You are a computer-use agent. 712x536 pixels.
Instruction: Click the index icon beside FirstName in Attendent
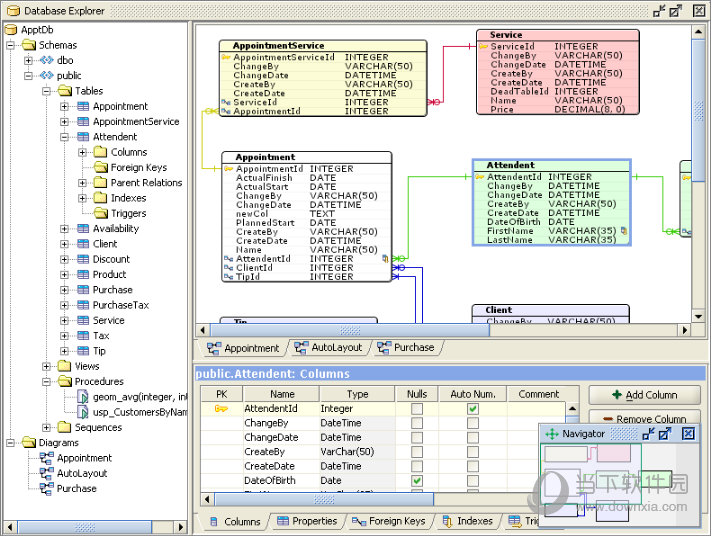(x=624, y=231)
